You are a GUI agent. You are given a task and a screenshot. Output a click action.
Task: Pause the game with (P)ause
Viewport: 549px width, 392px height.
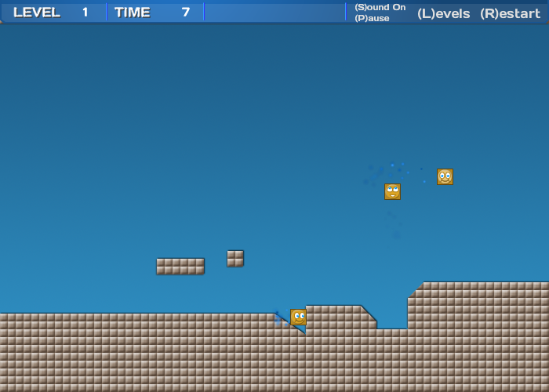pyautogui.click(x=372, y=18)
